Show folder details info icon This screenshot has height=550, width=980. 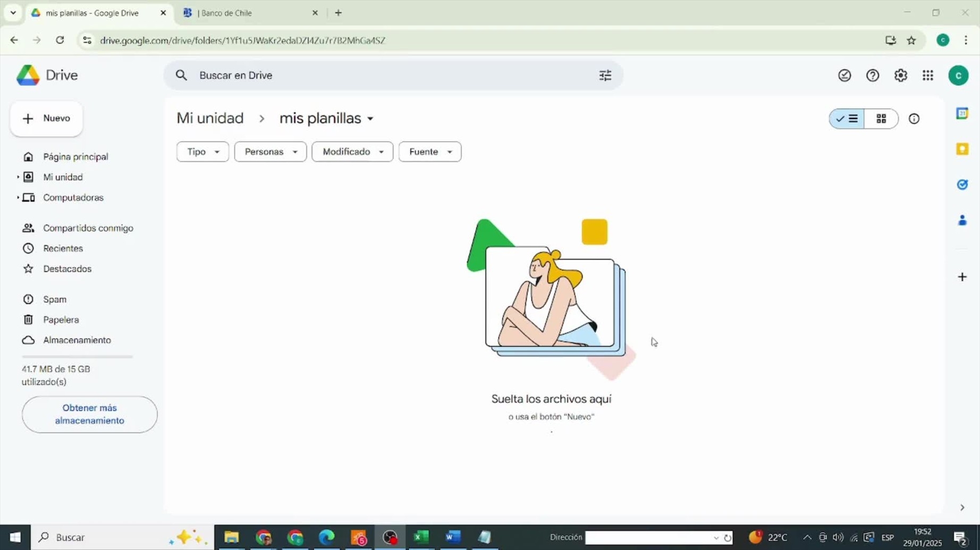[914, 119]
